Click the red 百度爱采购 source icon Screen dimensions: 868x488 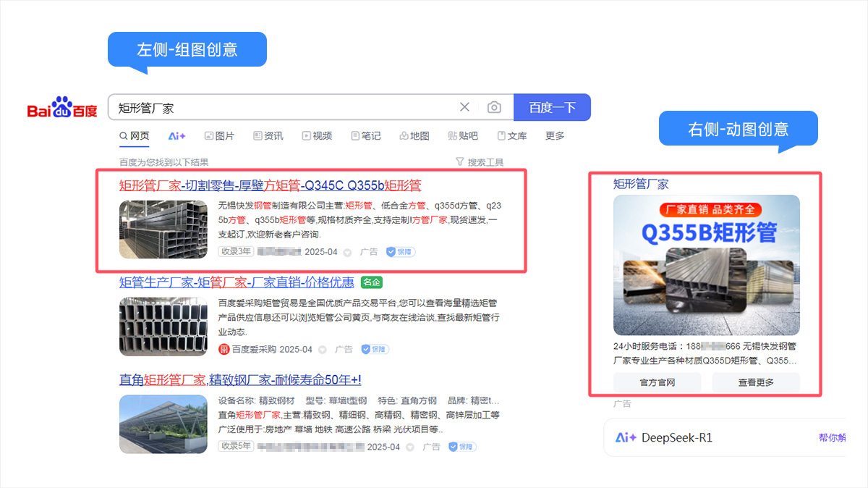[x=224, y=350]
